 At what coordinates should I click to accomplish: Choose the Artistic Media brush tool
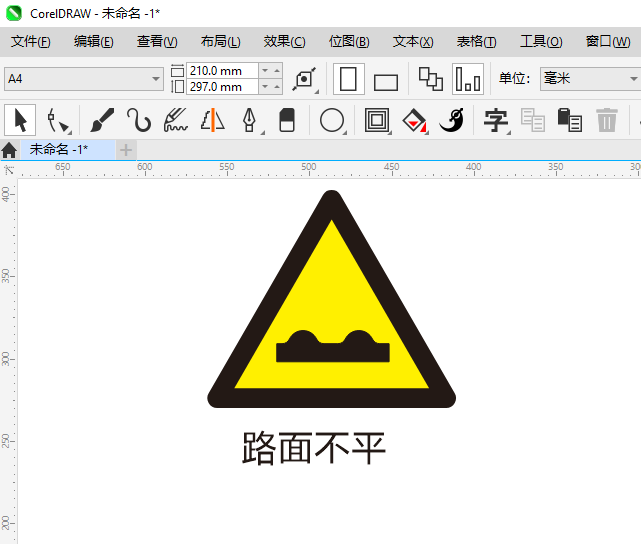coord(102,120)
